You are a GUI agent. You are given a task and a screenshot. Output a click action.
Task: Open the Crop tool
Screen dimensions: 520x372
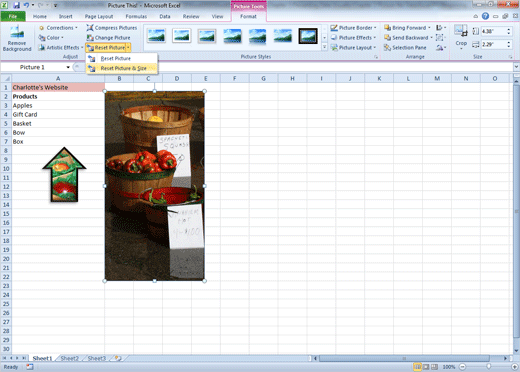[x=461, y=37]
